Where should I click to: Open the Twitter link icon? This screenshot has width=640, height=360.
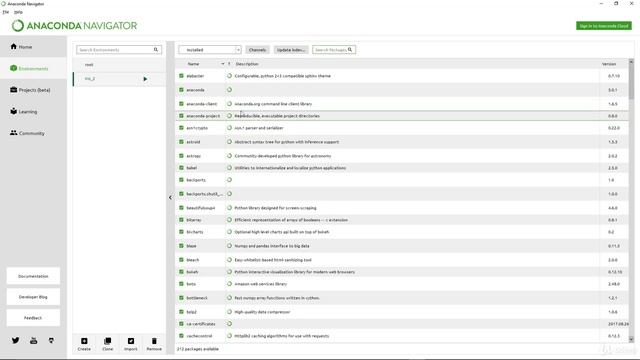click(16, 340)
